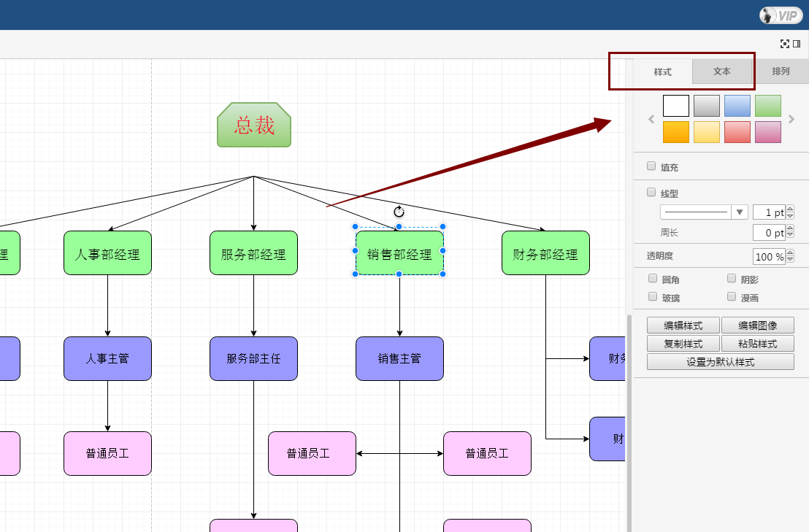Click the 编辑样式 button
Image resolution: width=809 pixels, height=532 pixels.
pos(683,325)
